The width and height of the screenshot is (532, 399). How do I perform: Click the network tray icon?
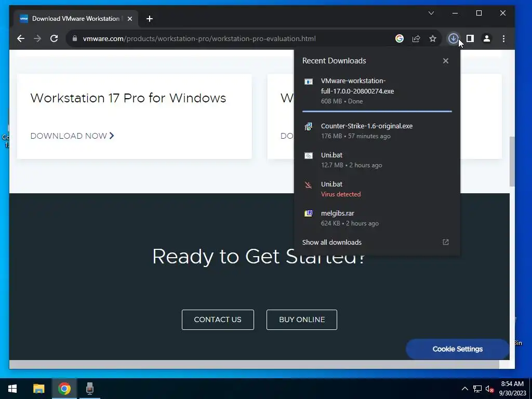477,389
